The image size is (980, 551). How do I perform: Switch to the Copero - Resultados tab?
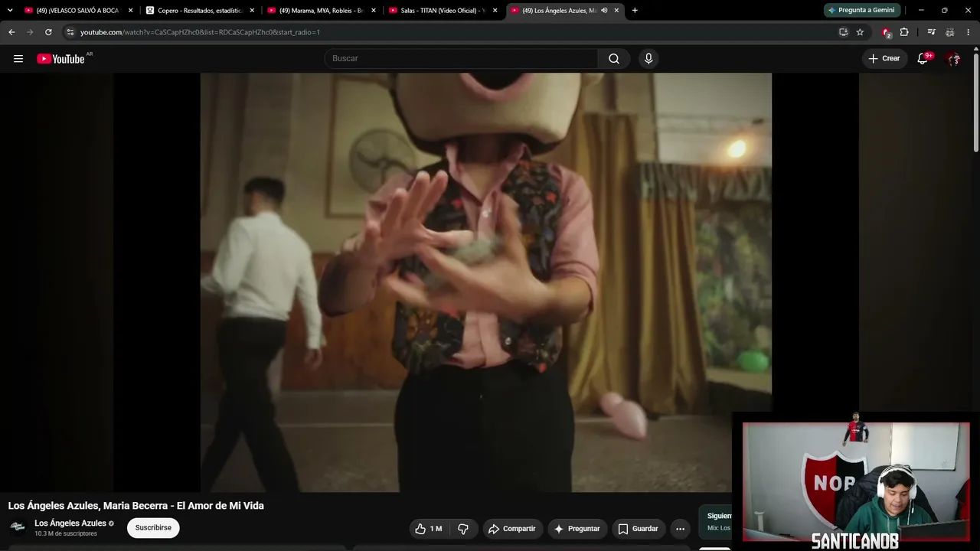tap(200, 11)
